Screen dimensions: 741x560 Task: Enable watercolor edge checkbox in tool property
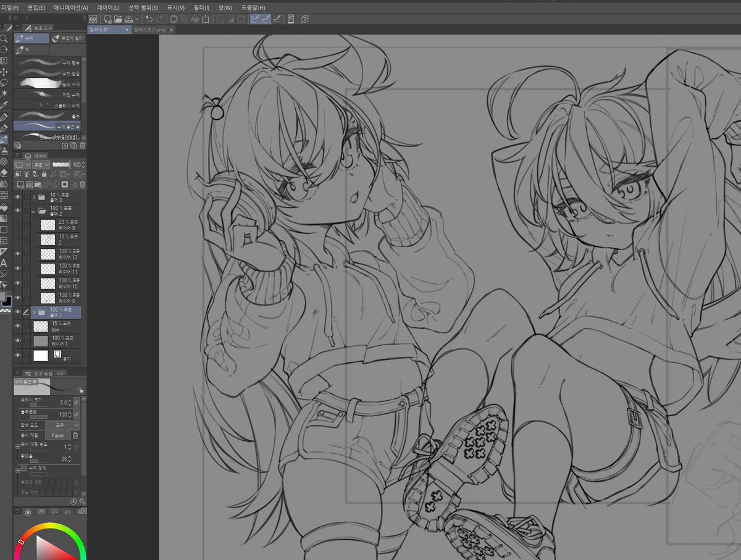[24, 468]
